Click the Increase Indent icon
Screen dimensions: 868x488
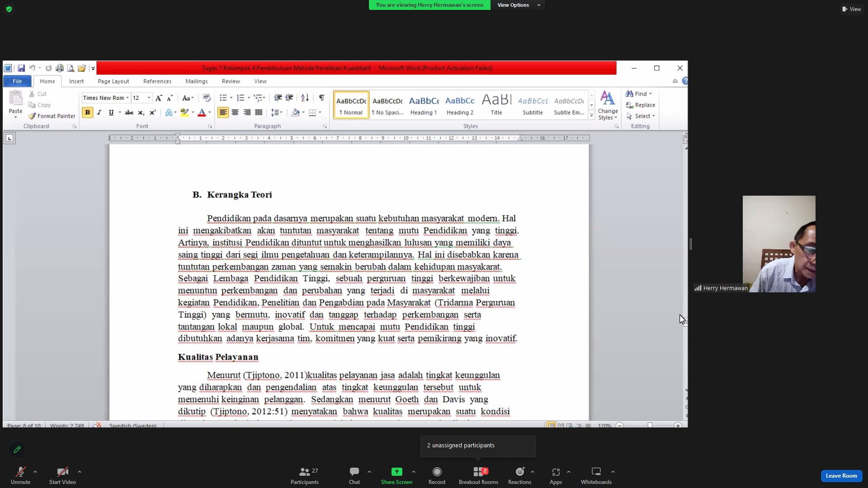(x=289, y=98)
